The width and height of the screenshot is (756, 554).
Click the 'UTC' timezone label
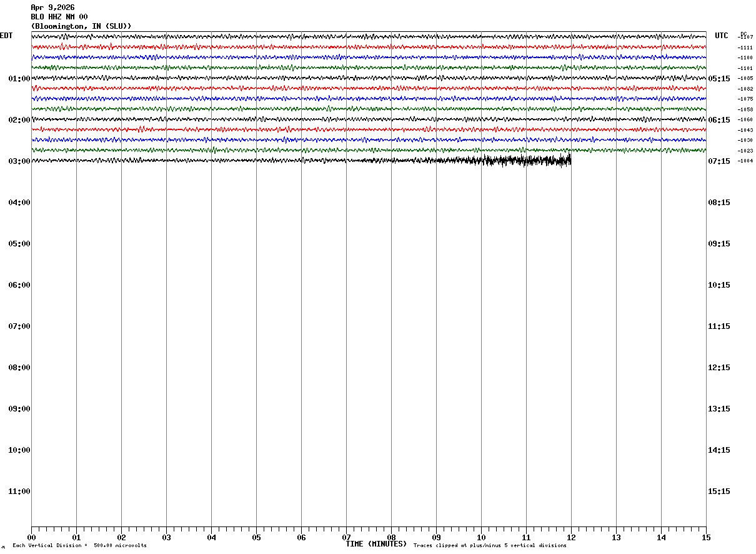pyautogui.click(x=722, y=36)
